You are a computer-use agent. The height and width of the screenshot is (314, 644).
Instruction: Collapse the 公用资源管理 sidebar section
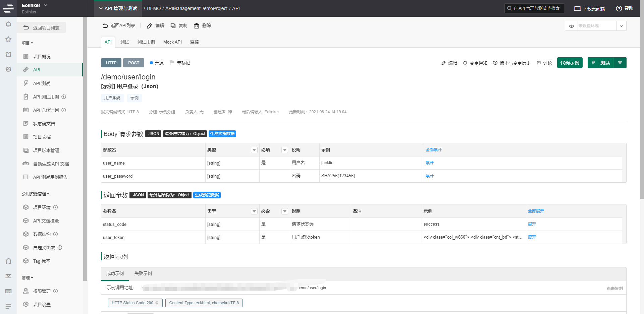tap(36, 194)
